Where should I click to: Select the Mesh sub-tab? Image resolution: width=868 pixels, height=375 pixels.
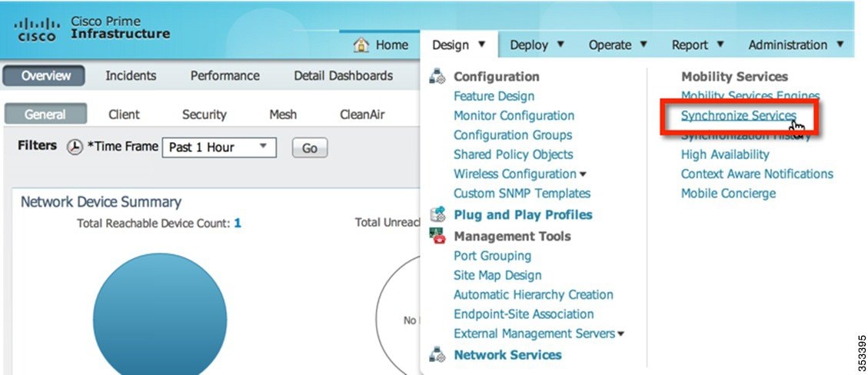click(x=283, y=114)
